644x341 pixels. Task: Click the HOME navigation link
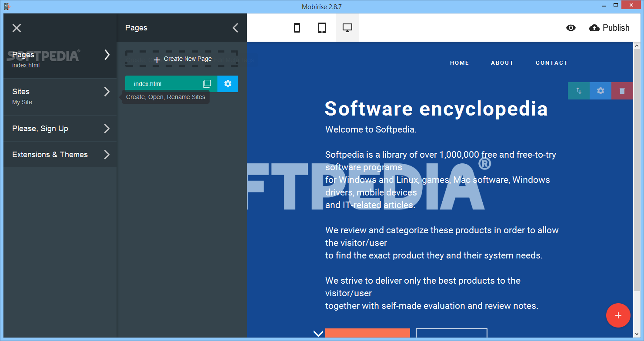click(460, 63)
